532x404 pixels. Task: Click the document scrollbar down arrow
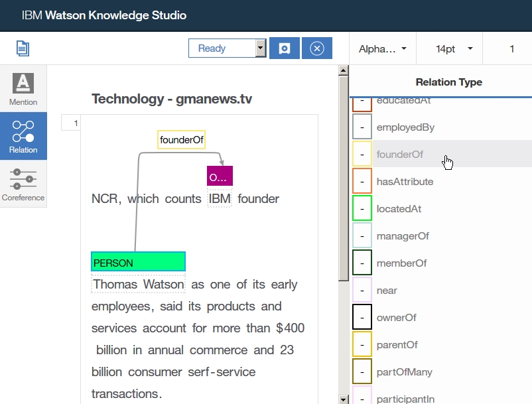tap(343, 399)
